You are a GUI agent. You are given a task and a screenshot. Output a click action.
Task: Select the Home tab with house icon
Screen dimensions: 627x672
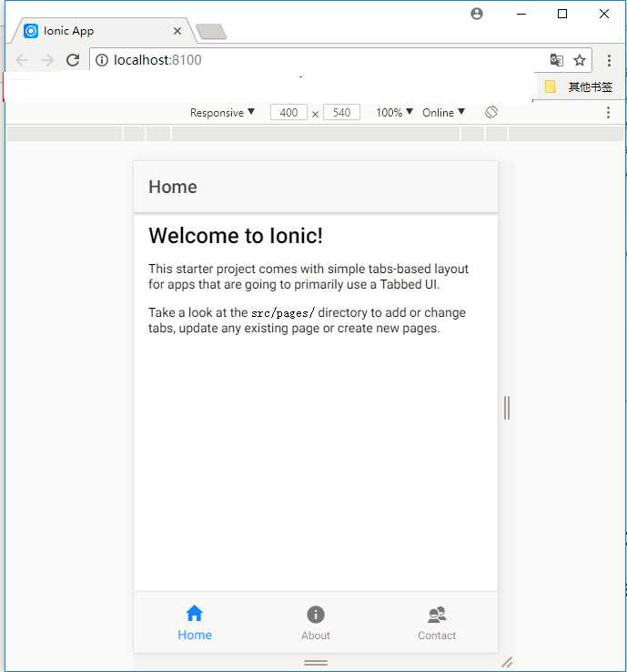(195, 622)
